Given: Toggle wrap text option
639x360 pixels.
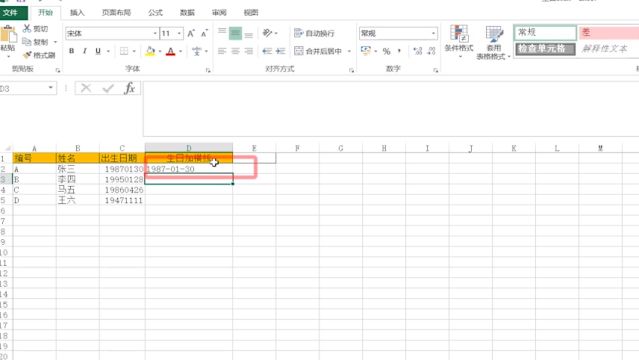Looking at the screenshot, I should coord(314,33).
